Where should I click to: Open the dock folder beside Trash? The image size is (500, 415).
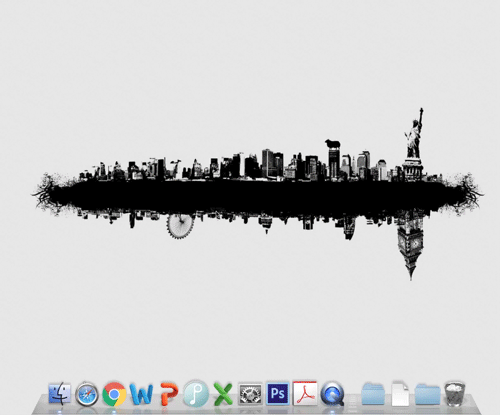point(427,394)
